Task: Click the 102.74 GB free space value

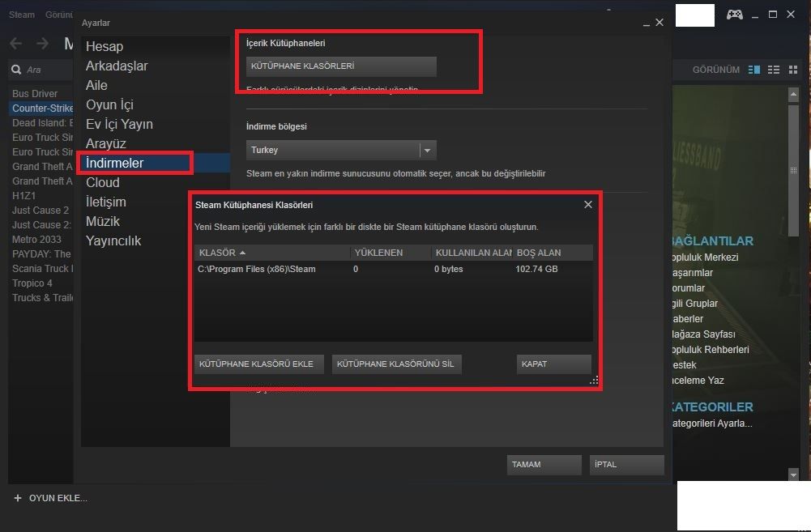Action: pos(537,269)
